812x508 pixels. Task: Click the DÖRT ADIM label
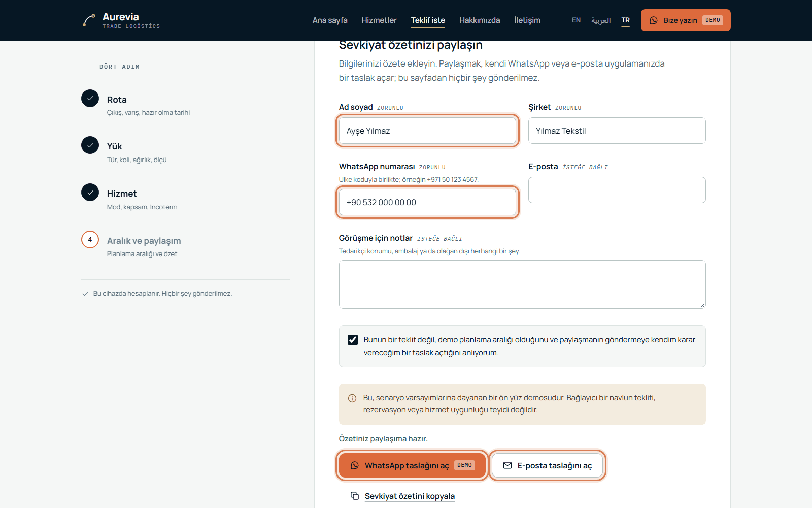pos(119,67)
